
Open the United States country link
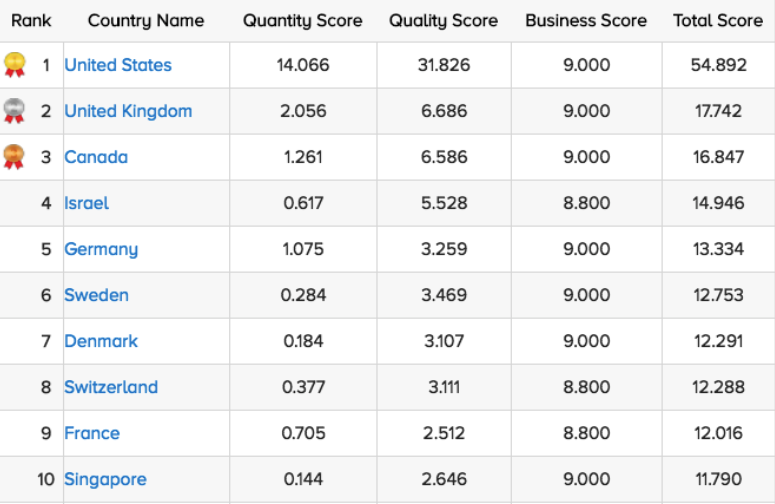click(x=118, y=65)
